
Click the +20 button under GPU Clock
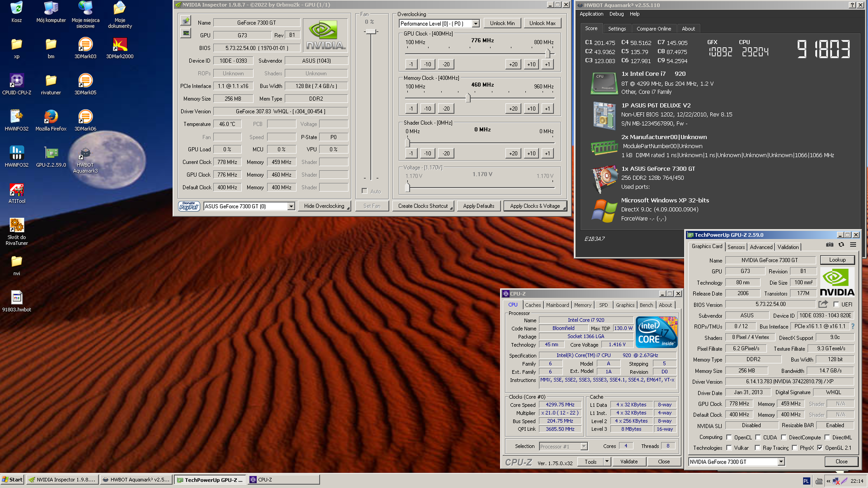tap(513, 64)
